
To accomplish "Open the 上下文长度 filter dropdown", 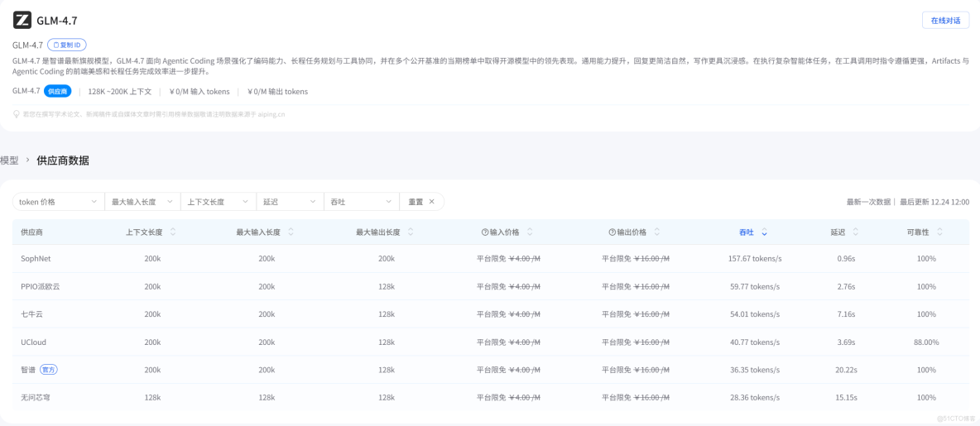I will coord(219,202).
